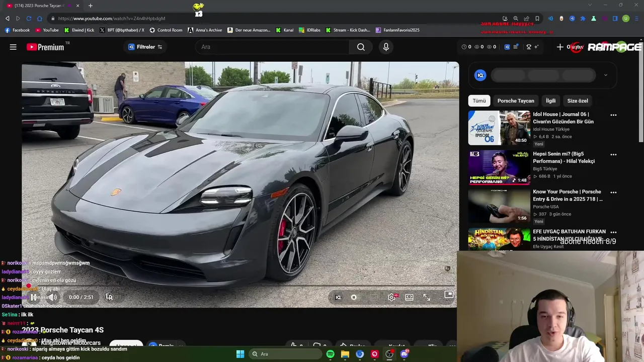The width and height of the screenshot is (644, 362).
Task: Open the Kanal bookmark
Action: [x=285, y=30]
